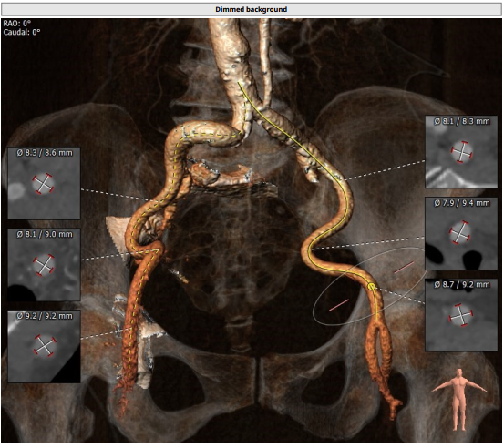Open the Ø 8.3 / 8.6 mm cross-section thumbnail
The image size is (504, 448).
point(44,184)
